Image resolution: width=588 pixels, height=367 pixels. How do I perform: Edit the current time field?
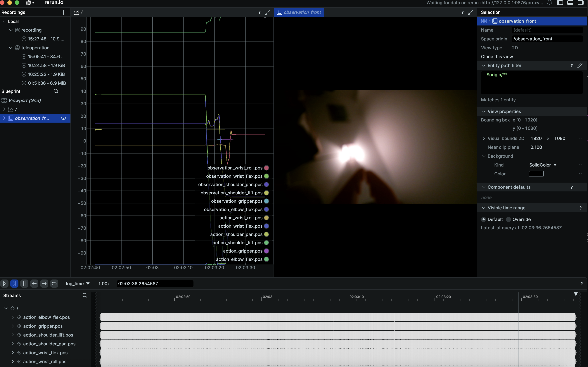[x=155, y=284]
